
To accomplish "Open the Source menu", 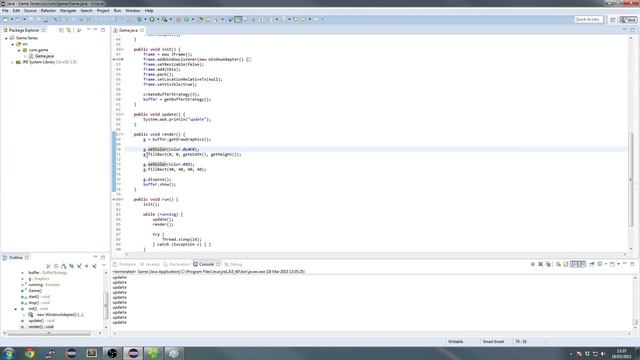I will pos(30,11).
